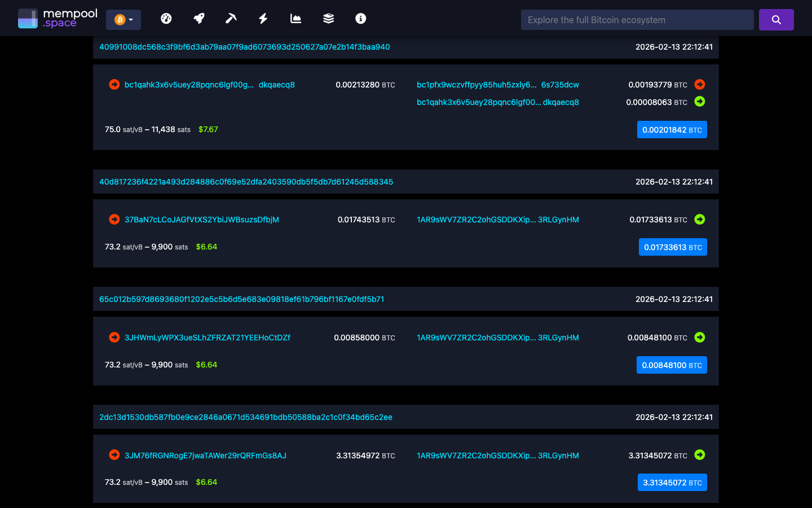This screenshot has height=508, width=812.
Task: Expand output details via green arrow on 3RLGynHM
Action: click(700, 220)
